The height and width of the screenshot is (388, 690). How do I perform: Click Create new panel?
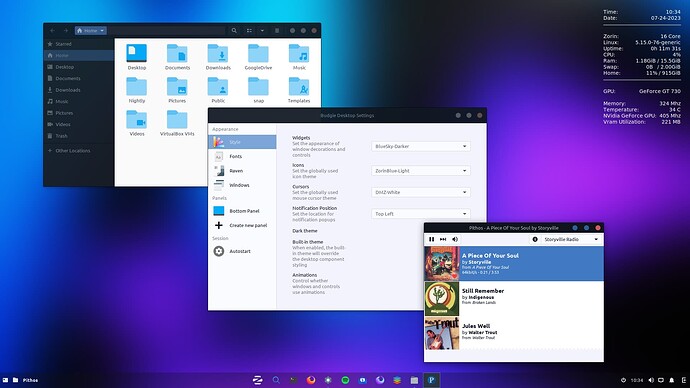coord(242,225)
